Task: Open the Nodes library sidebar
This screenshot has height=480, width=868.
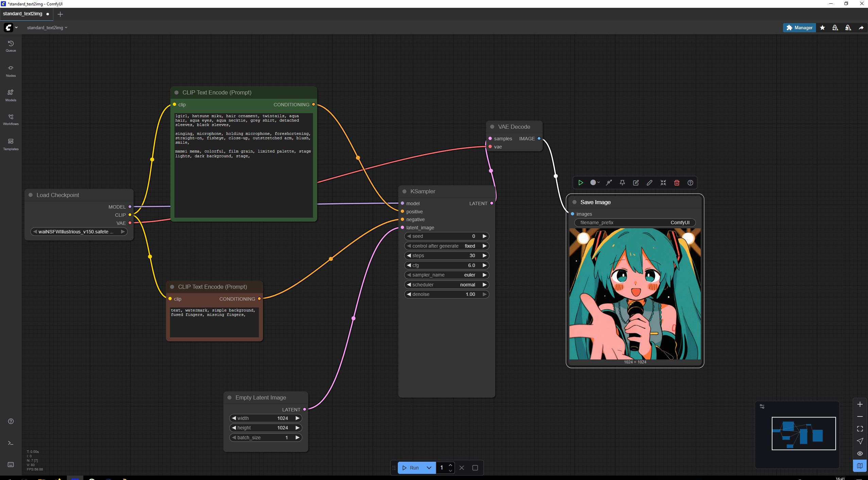Action: pos(11,71)
